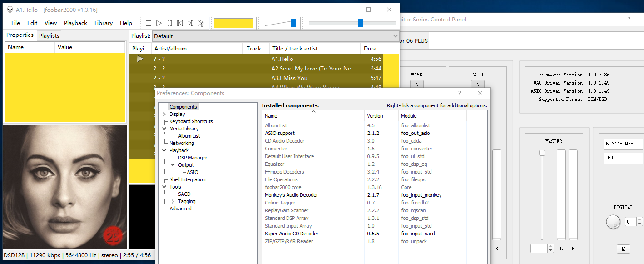The image size is (644, 264).
Task: Switch to the Playlists tab
Action: pos(49,36)
